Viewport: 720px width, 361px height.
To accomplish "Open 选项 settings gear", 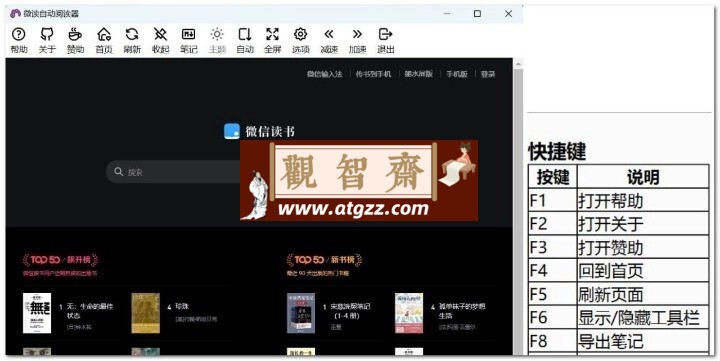I will (x=300, y=34).
